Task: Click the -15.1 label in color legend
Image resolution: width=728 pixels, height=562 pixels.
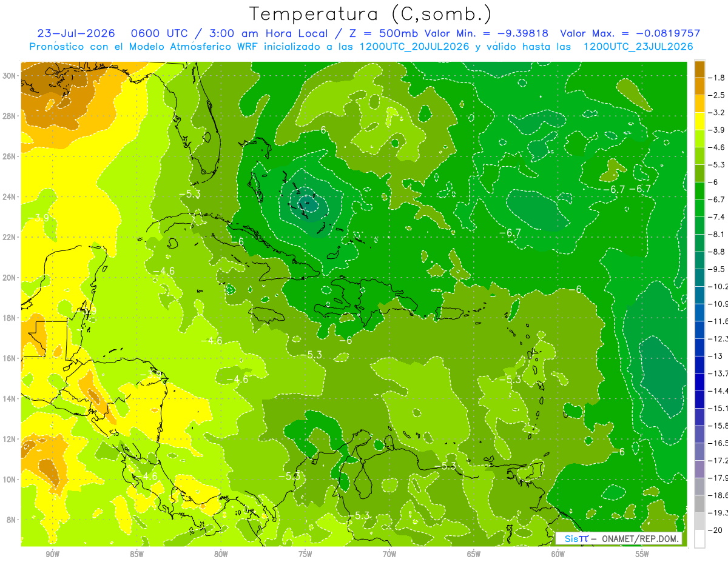Action: 718,408
